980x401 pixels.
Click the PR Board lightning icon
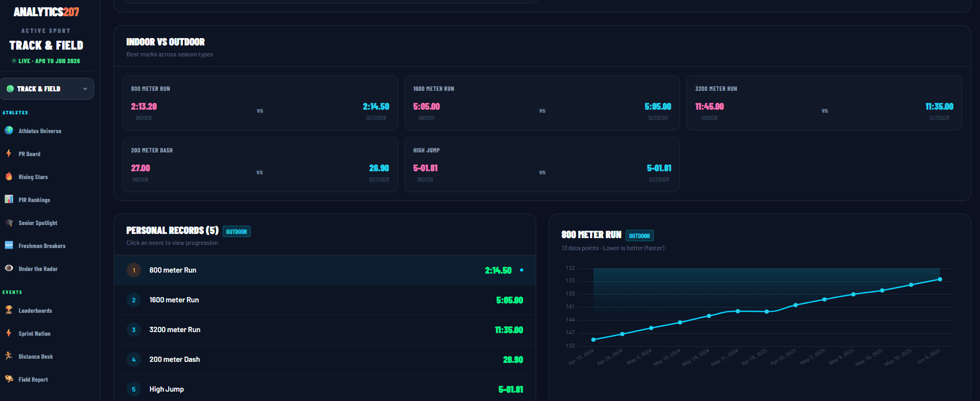(9, 154)
